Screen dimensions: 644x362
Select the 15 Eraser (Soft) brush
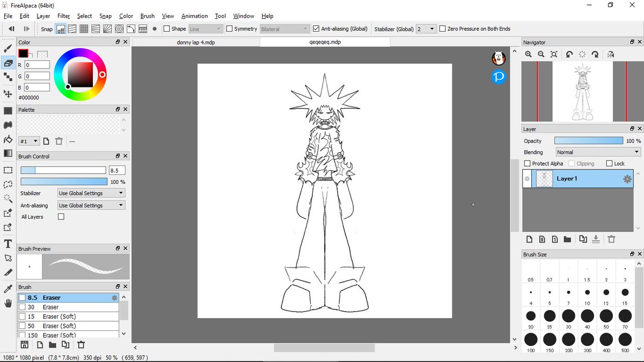[68, 316]
